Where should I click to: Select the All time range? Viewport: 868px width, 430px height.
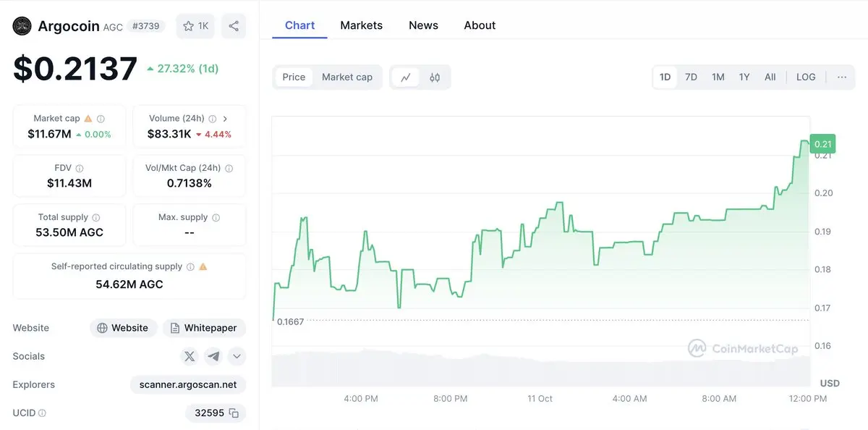[770, 77]
